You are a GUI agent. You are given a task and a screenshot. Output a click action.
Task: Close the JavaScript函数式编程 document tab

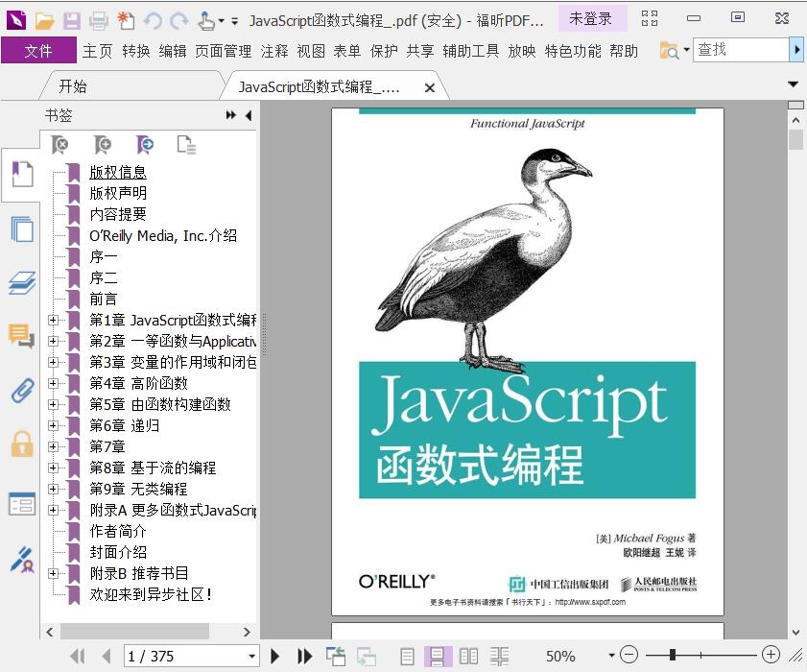tap(430, 88)
